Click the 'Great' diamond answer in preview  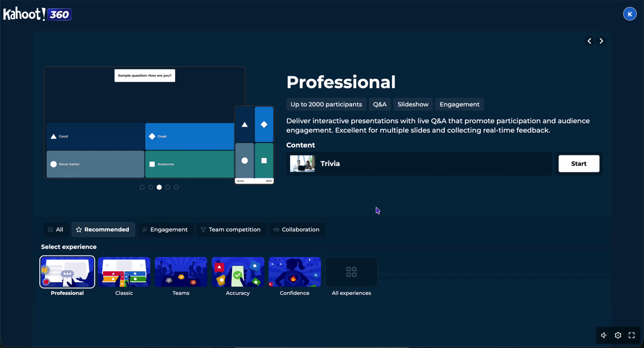pos(190,136)
